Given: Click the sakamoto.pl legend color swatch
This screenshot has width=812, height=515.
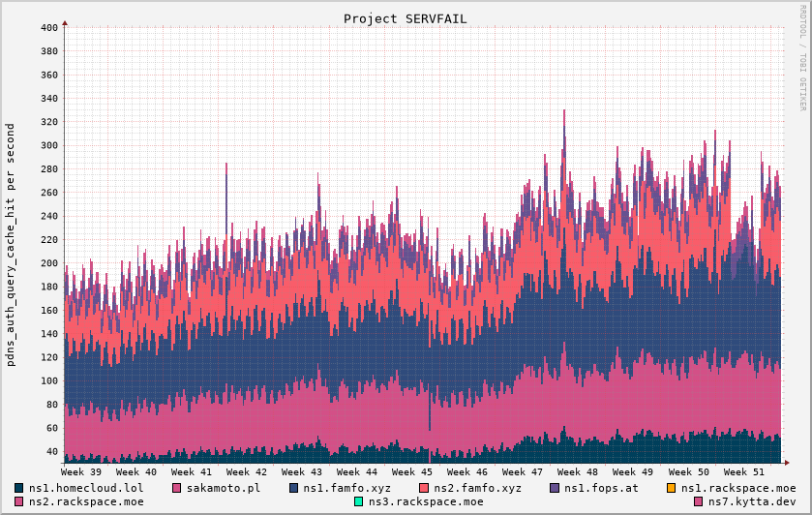Looking at the screenshot, I should click(x=177, y=488).
